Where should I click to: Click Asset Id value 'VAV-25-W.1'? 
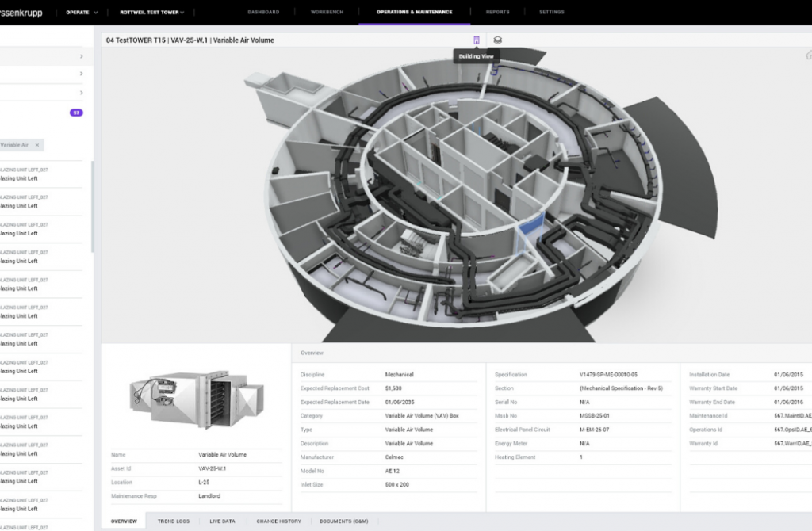click(x=213, y=468)
